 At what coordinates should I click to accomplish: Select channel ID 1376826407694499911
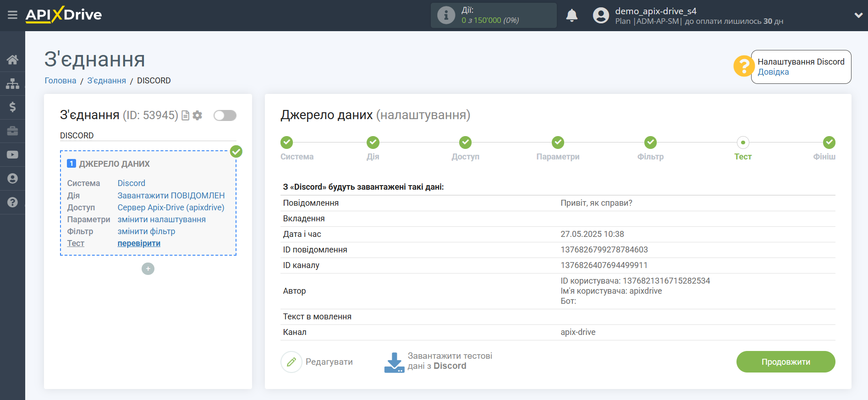click(604, 265)
